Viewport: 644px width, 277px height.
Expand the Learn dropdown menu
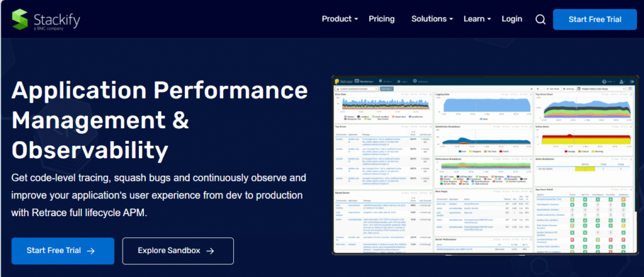477,19
